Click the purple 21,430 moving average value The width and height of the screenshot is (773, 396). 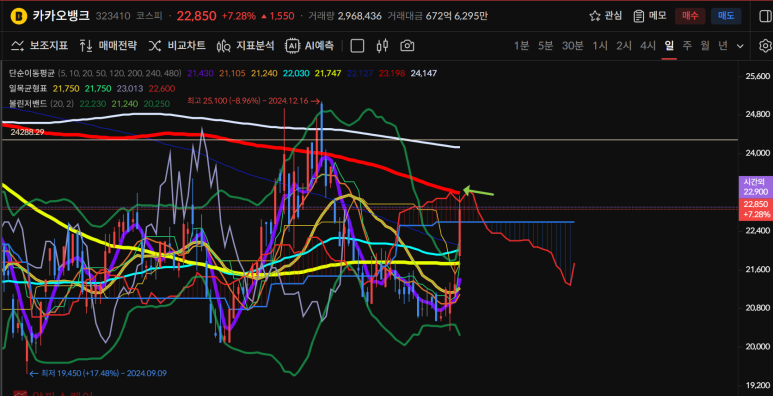200,73
